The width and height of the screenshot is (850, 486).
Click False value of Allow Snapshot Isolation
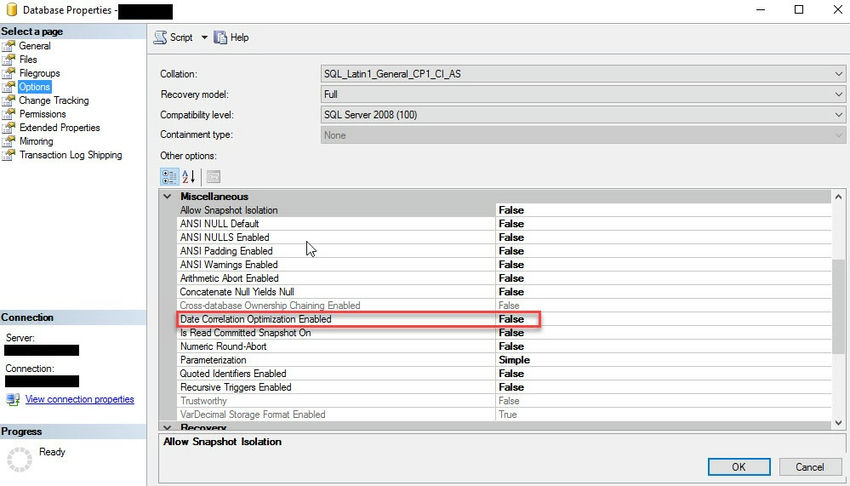point(511,210)
